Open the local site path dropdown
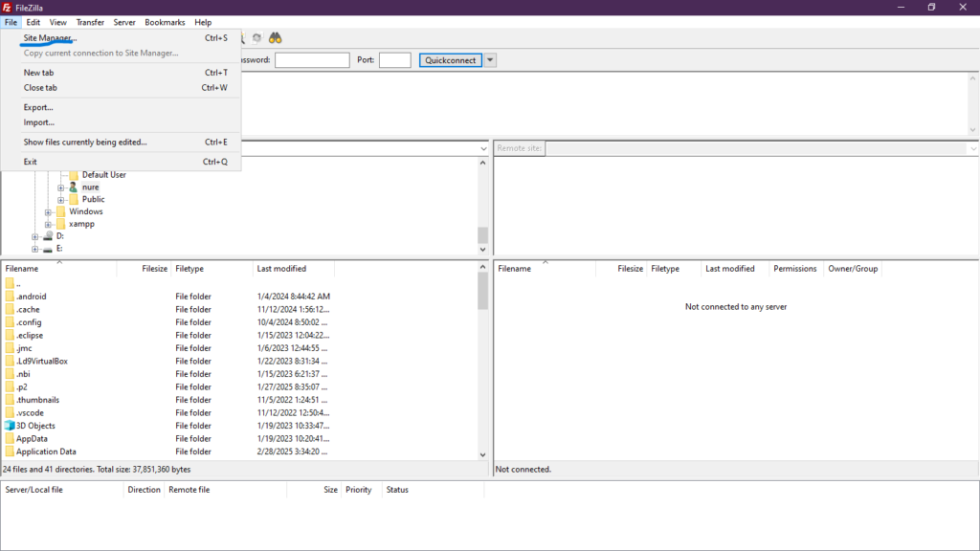Screen dimensions: 980x551 point(483,148)
